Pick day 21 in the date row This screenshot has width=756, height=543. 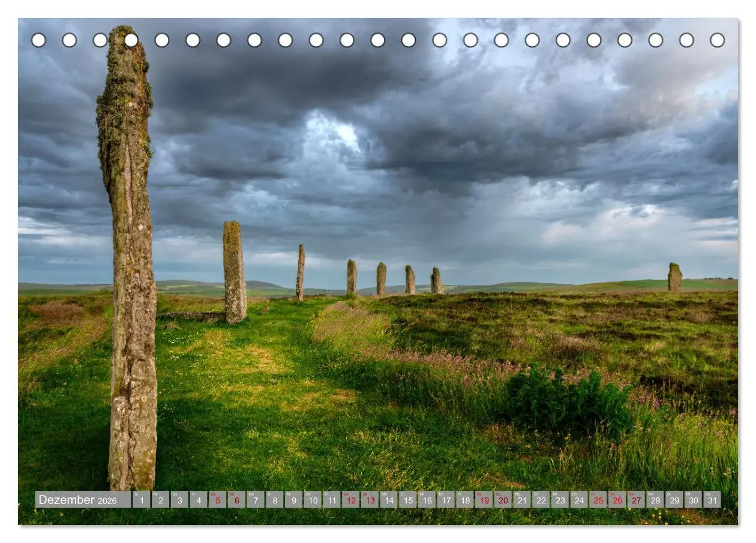[522, 500]
